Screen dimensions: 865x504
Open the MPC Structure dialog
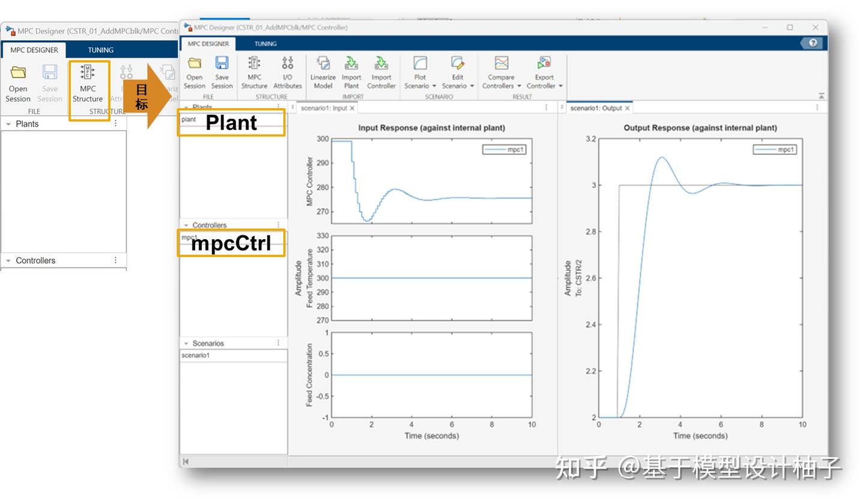[254, 72]
